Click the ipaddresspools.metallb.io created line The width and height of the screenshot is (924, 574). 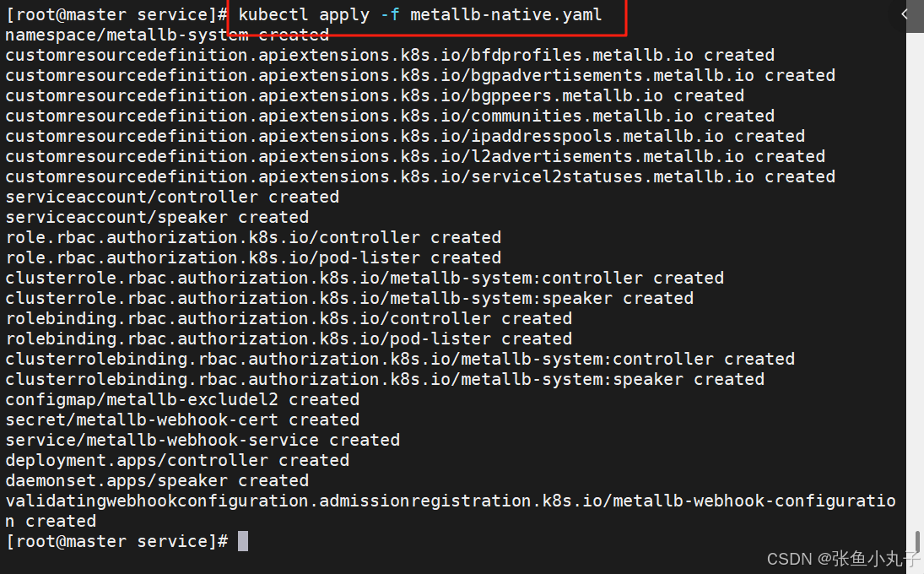pos(405,136)
